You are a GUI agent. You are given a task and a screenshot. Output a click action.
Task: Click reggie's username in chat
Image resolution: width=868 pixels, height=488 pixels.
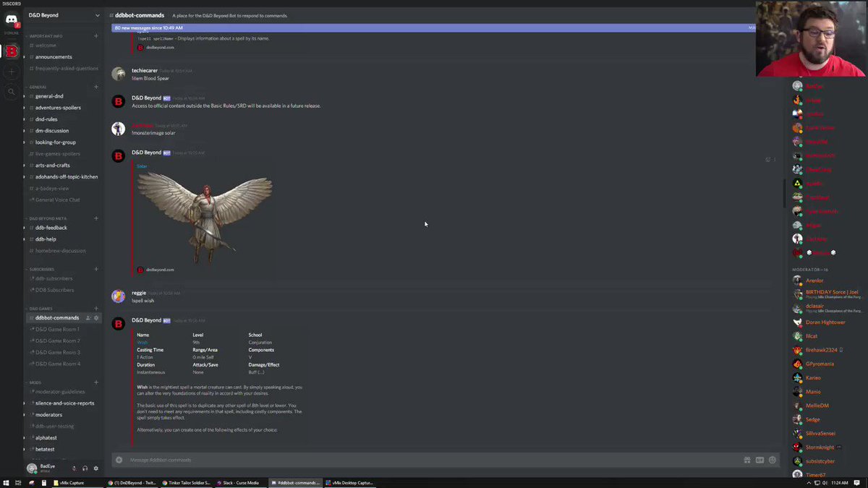[138, 293]
